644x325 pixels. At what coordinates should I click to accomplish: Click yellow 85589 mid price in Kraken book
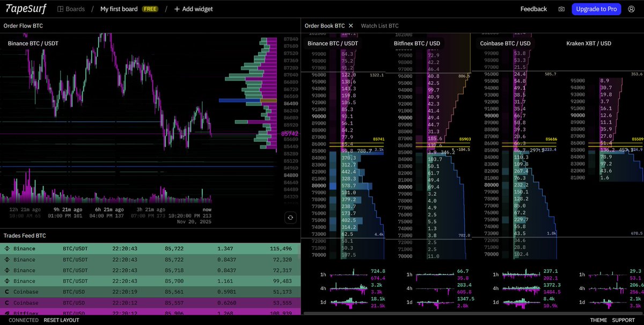638,139
